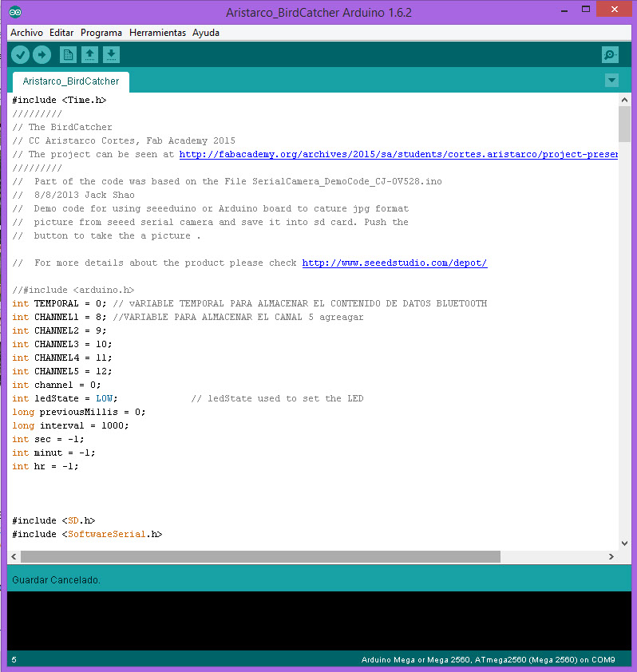The height and width of the screenshot is (672, 637).
Task: Click the 'ledState used to set the LED' comment
Action: tap(286, 398)
